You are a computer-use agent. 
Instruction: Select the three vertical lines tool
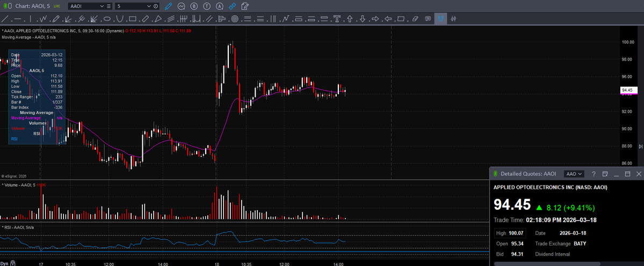point(273,19)
